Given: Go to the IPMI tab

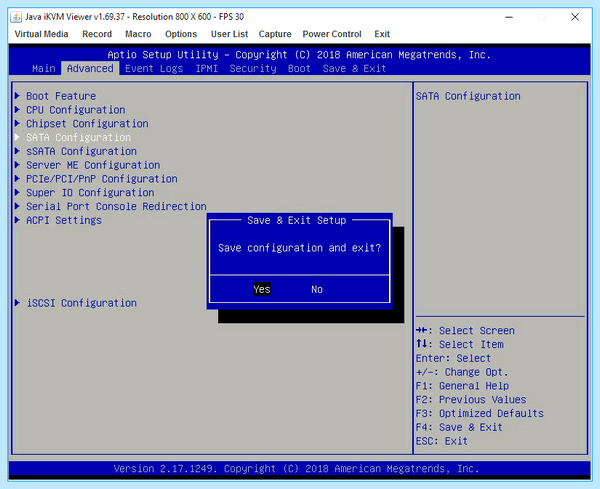Looking at the screenshot, I should pos(207,68).
